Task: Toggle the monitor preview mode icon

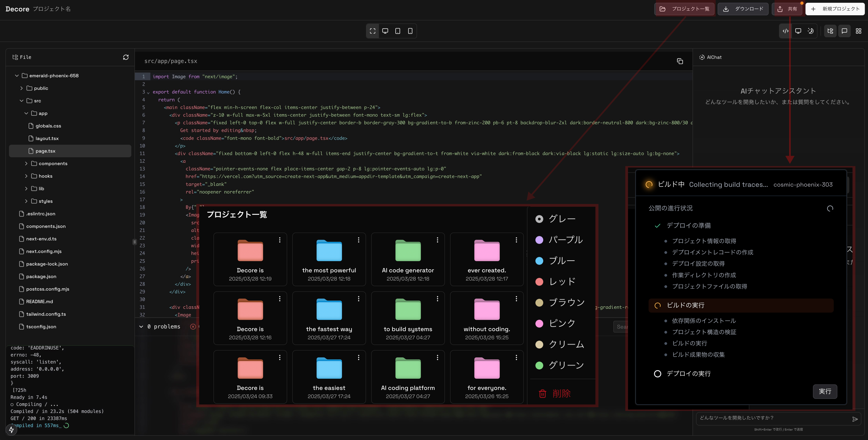Action: tap(798, 31)
